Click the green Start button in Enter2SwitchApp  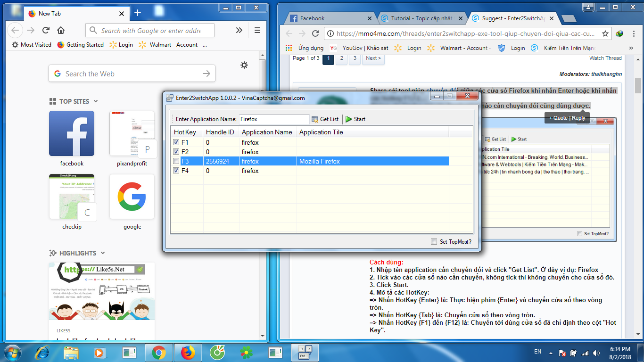pos(355,119)
